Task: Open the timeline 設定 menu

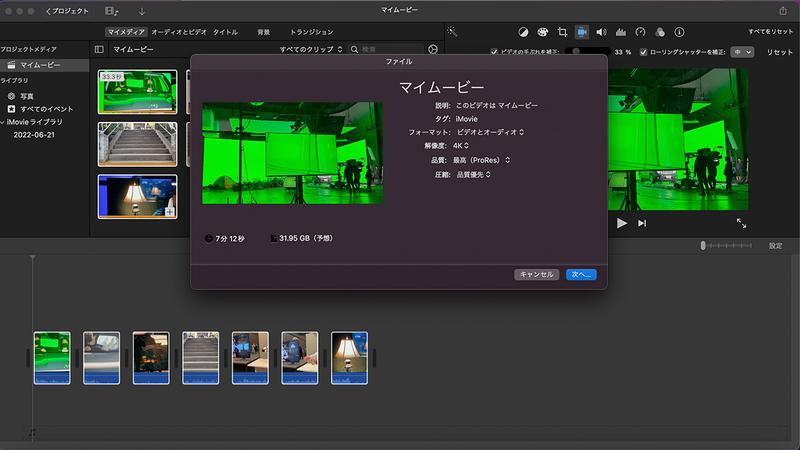Action: (x=776, y=246)
